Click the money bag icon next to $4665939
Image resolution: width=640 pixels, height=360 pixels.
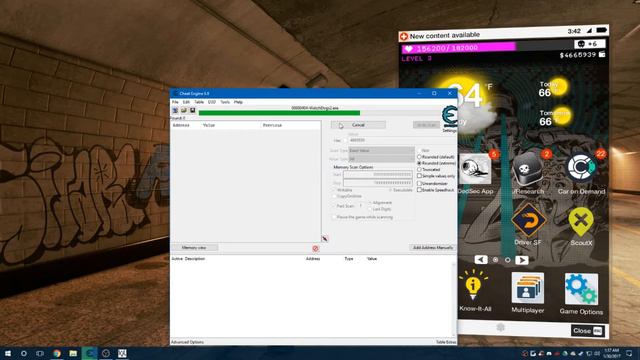pyautogui.click(x=602, y=54)
